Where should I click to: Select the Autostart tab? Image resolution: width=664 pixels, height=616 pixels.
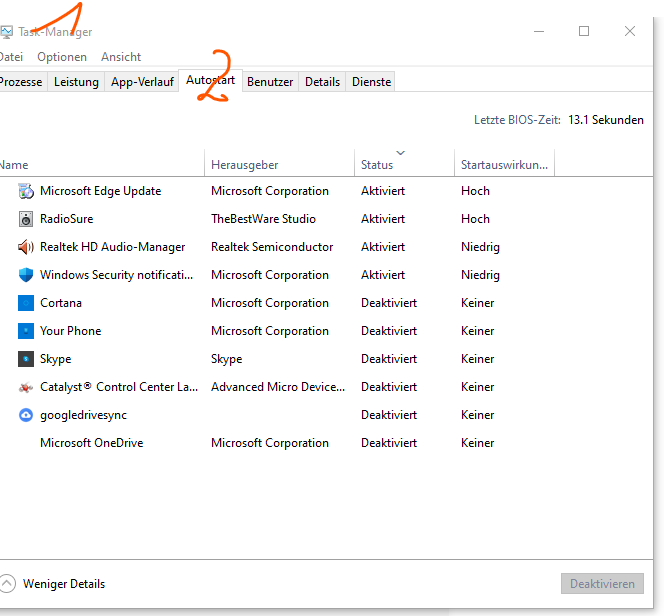210,80
